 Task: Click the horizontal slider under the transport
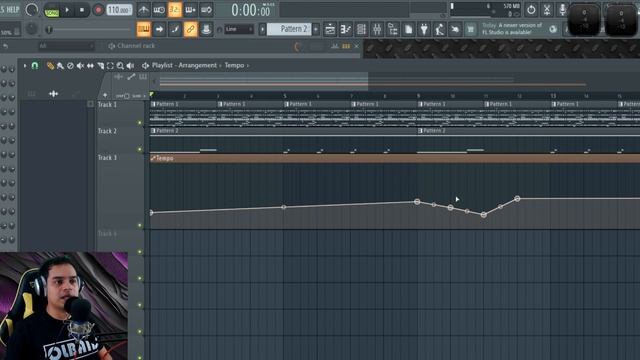[89, 29]
